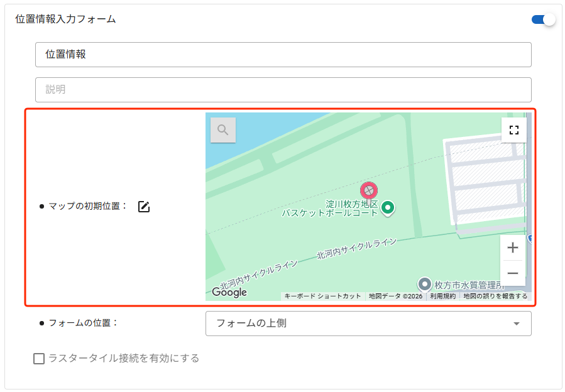Enable ラスタータイル接続を有効にする checkbox
565x392 pixels.
coord(39,359)
